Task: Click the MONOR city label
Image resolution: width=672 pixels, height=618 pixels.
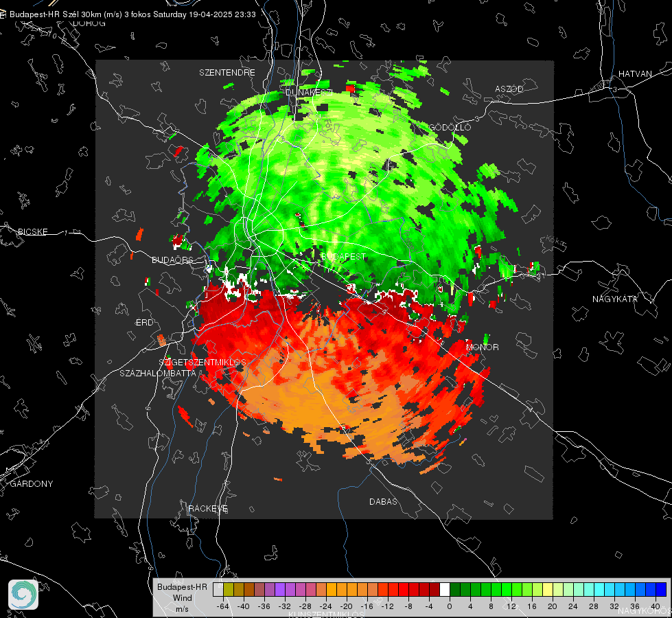Action: pos(482,347)
